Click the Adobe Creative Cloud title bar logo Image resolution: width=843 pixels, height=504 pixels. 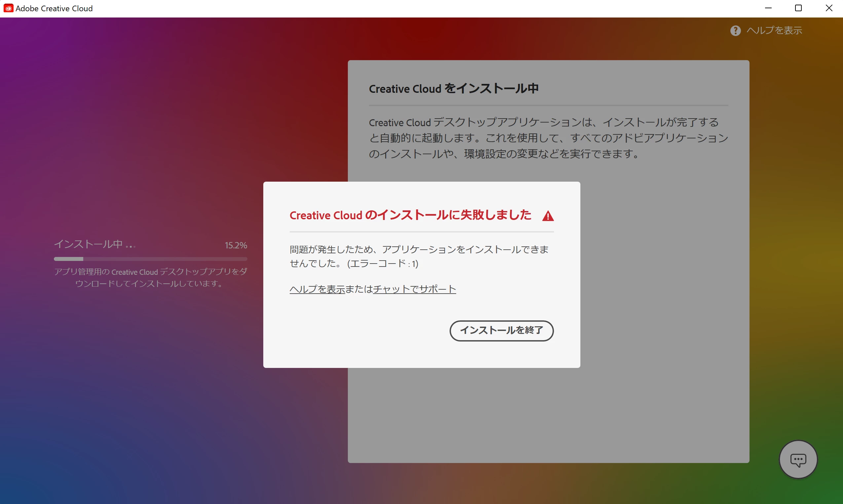point(8,8)
